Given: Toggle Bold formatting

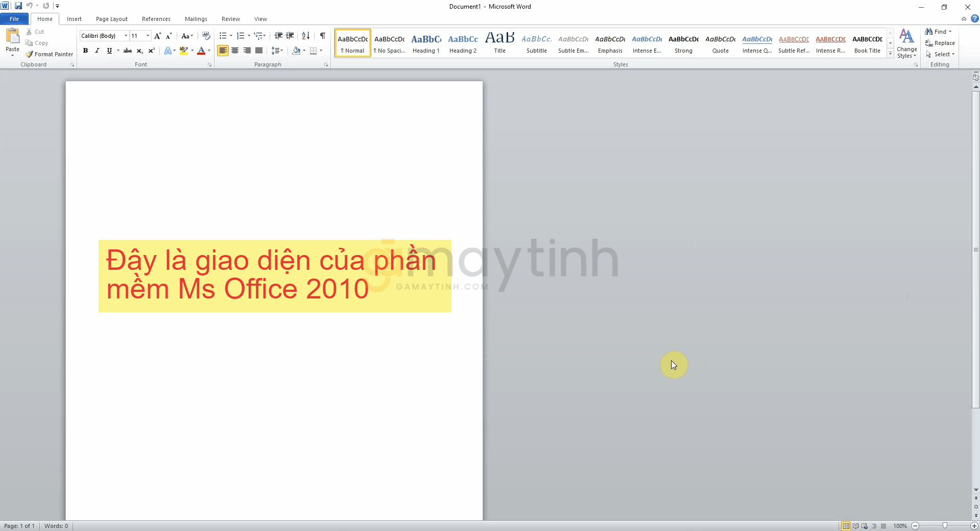Looking at the screenshot, I should pos(85,51).
